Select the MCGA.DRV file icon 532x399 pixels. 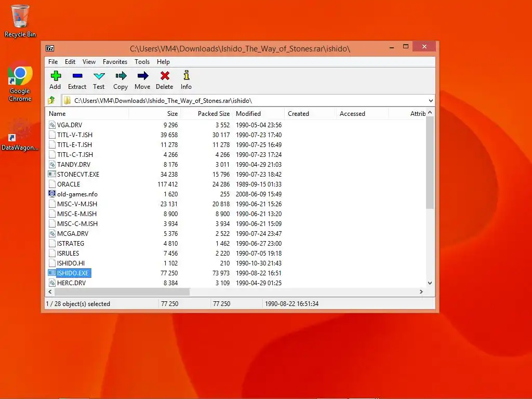click(x=52, y=233)
